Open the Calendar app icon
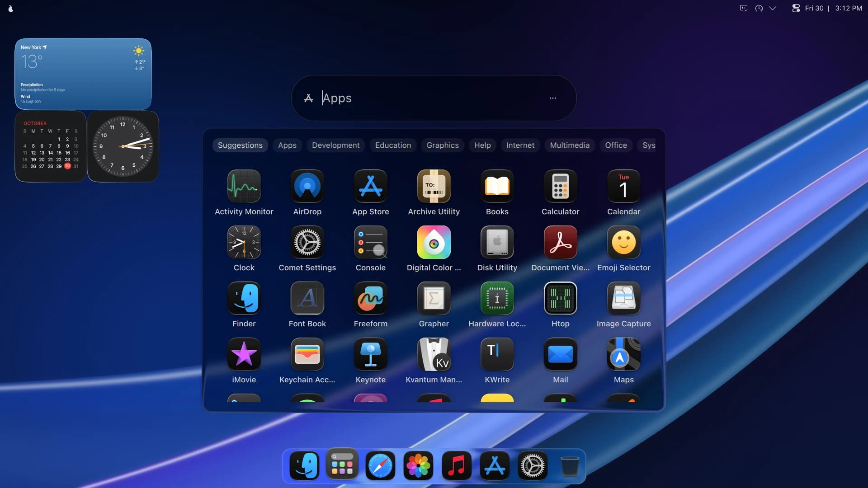 point(624,186)
